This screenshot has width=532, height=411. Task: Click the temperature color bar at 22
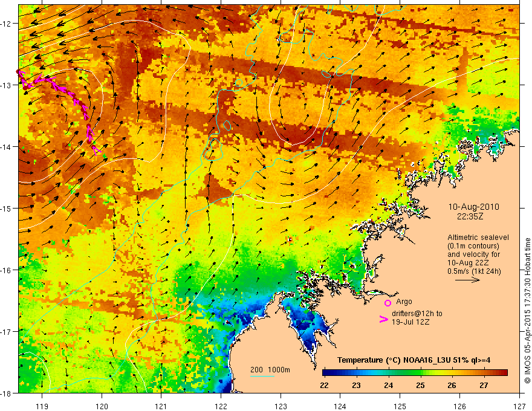[325, 372]
